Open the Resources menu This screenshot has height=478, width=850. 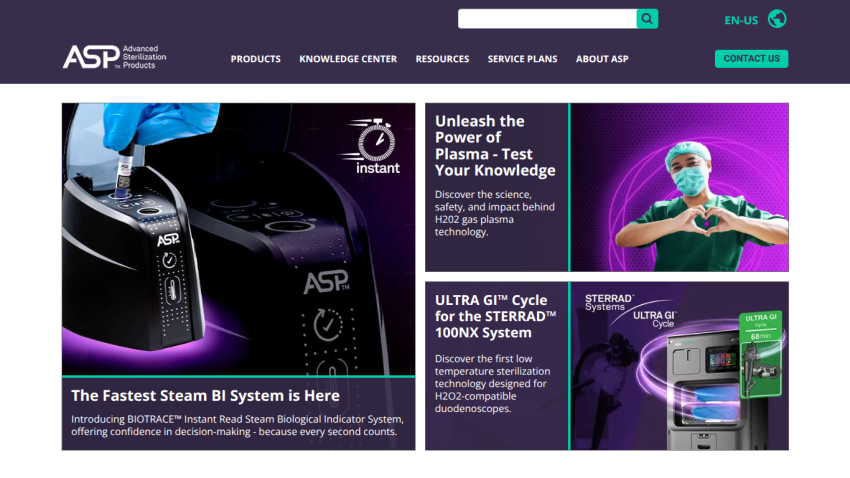442,59
